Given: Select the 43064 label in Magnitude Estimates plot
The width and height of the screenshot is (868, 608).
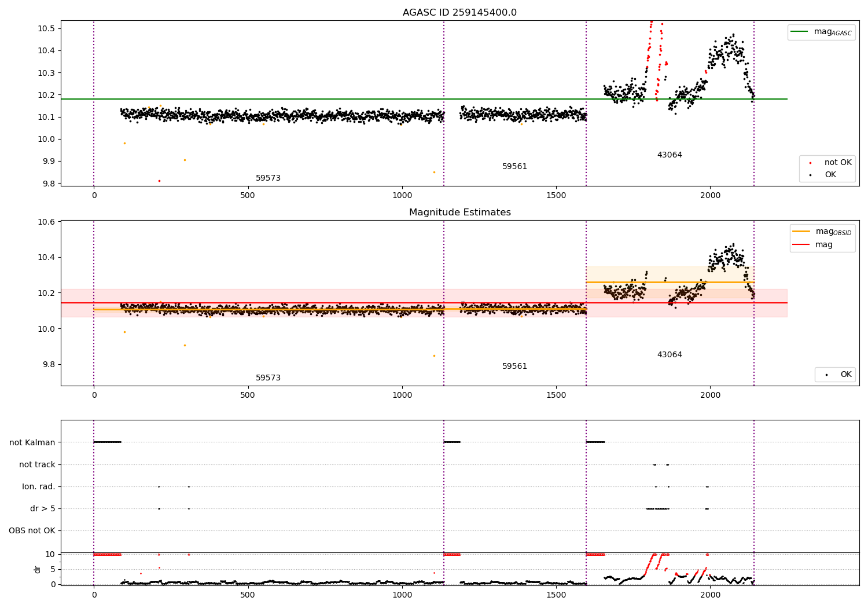Looking at the screenshot, I should point(670,355).
